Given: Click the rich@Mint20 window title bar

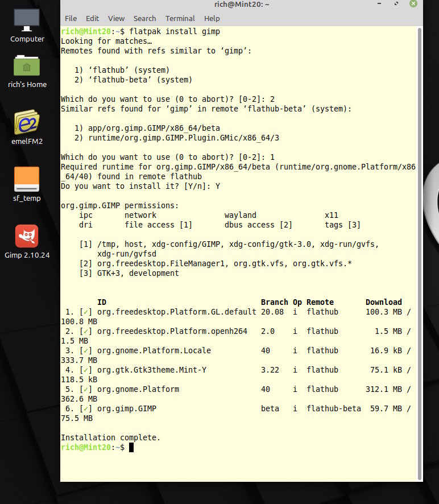Looking at the screenshot, I should pos(242,5).
